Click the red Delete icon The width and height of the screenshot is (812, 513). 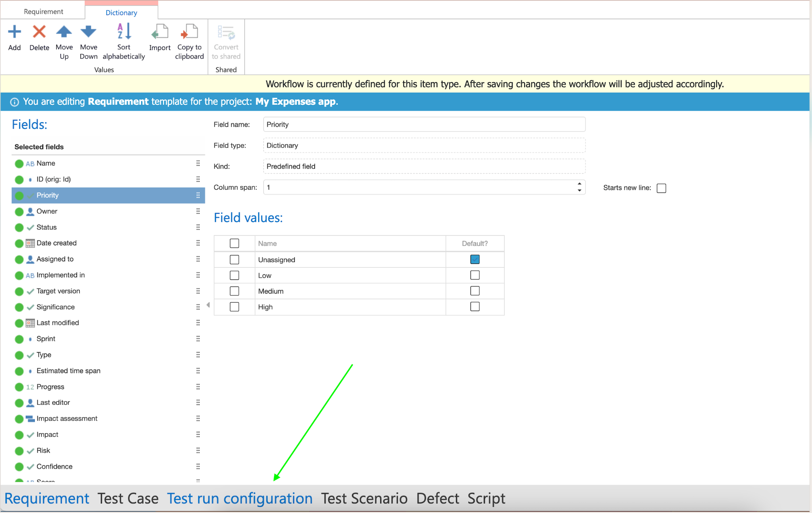39,32
